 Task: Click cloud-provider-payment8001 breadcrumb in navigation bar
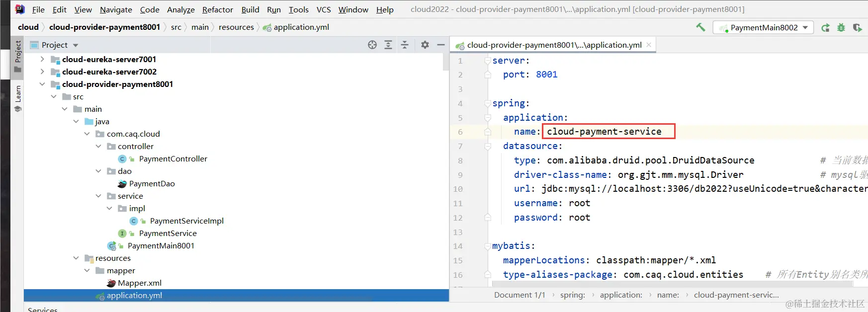(x=104, y=27)
